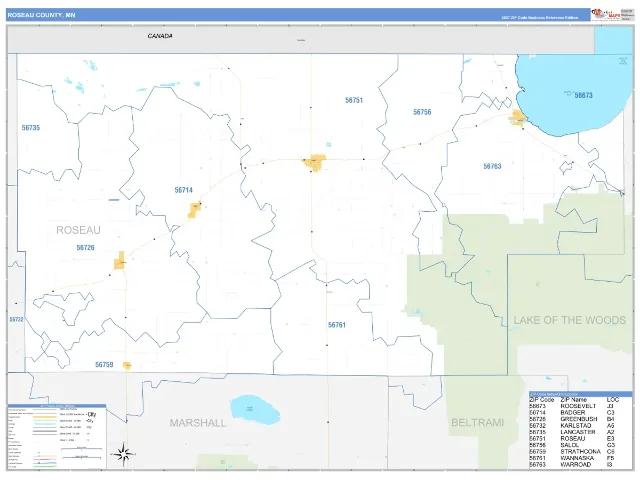This screenshot has height=480, width=640.
Task: Click the ZIP Code Business Reference Edition subtitle
Action: (540, 18)
